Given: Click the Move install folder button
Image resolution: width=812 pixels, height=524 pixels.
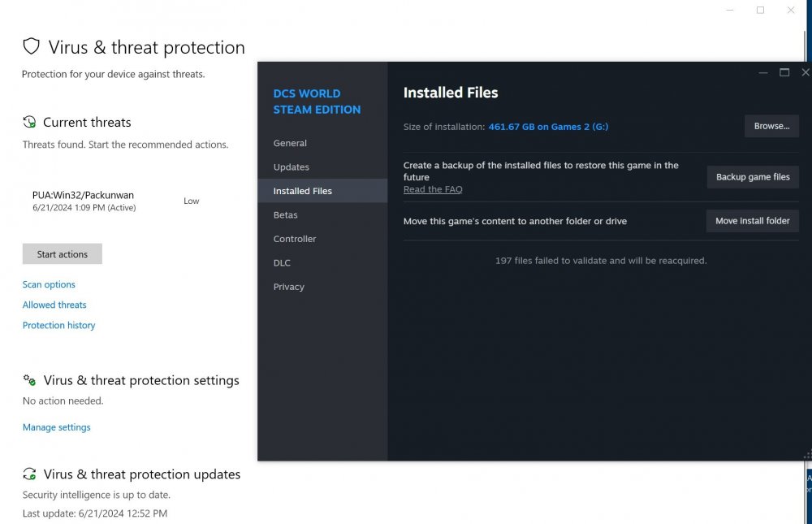Looking at the screenshot, I should coord(752,220).
